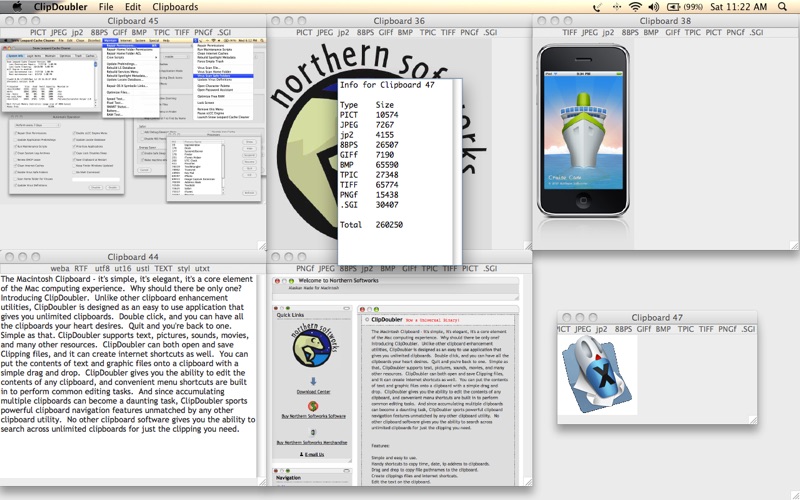The image size is (800, 500).
Task: Click the Wi-Fi status icon
Action: click(x=633, y=7)
